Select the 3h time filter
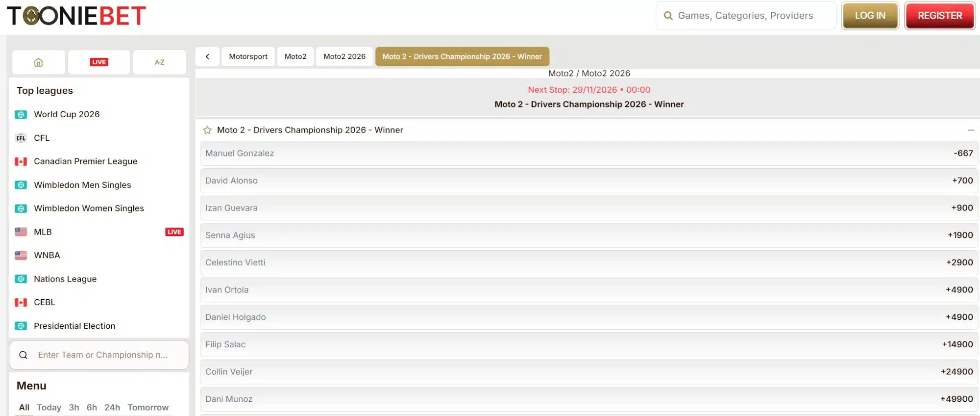 pos(74,408)
